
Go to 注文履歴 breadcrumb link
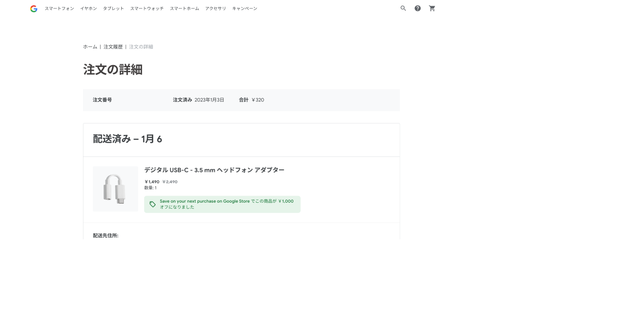[x=113, y=47]
